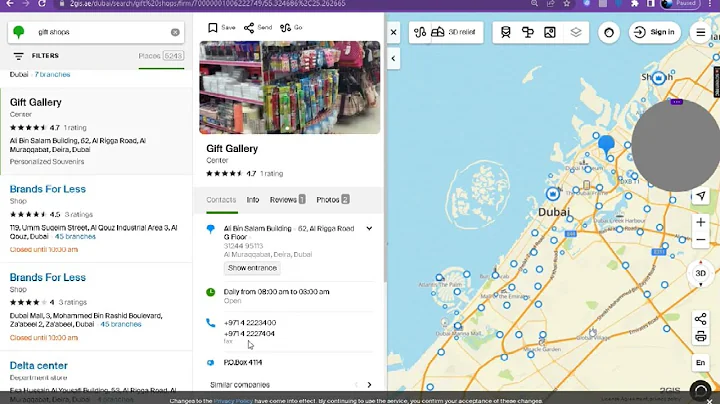Expand the address details chevron
Image resolution: width=720 pixels, height=404 pixels.
click(x=369, y=229)
